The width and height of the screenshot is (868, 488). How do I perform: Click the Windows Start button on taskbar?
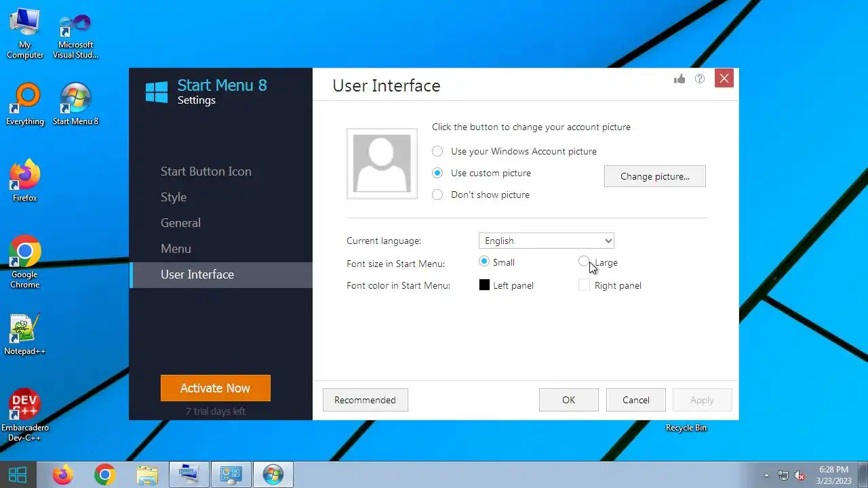(18, 474)
